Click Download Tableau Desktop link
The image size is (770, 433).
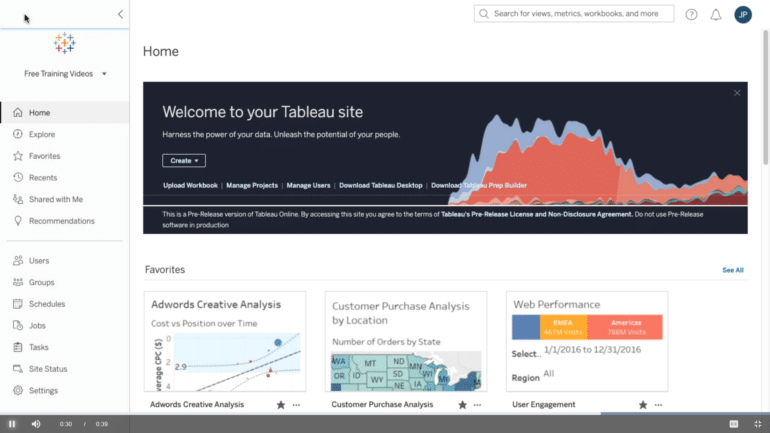[x=381, y=185]
